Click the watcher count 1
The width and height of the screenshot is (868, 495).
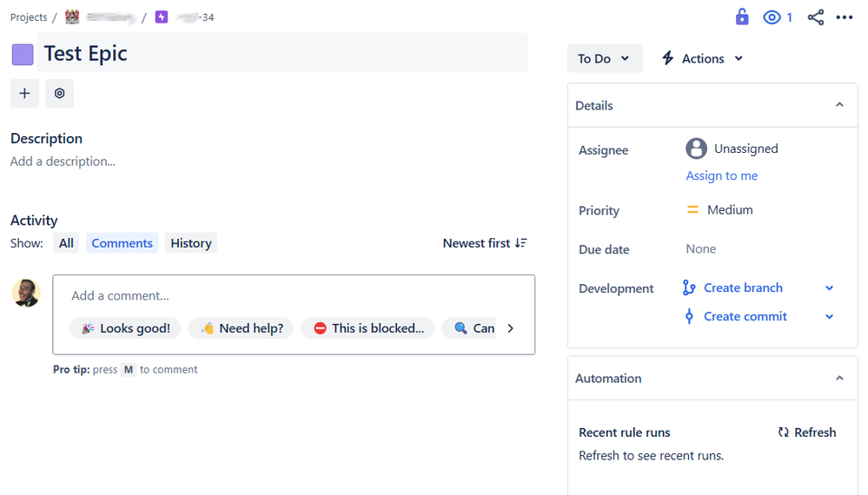[x=790, y=17]
